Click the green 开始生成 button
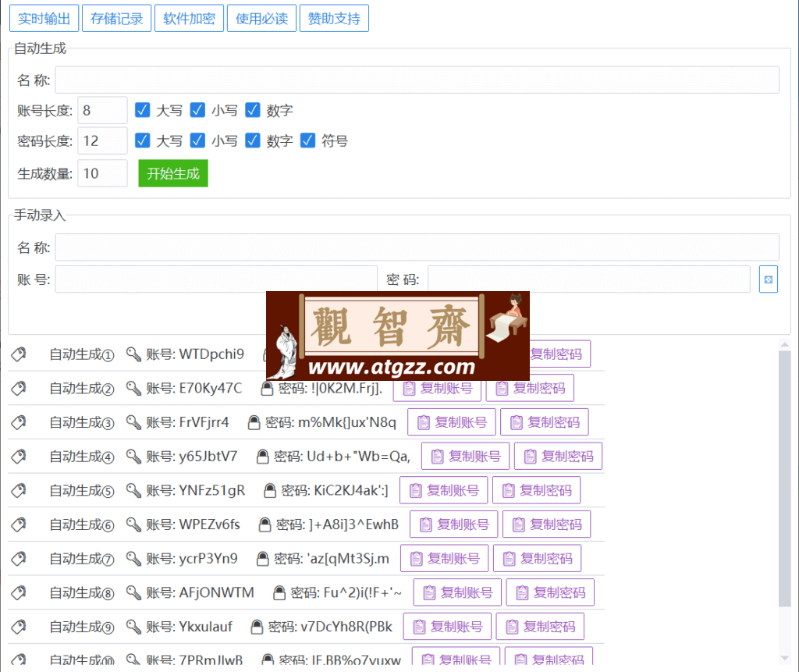The height and width of the screenshot is (672, 799). [173, 173]
